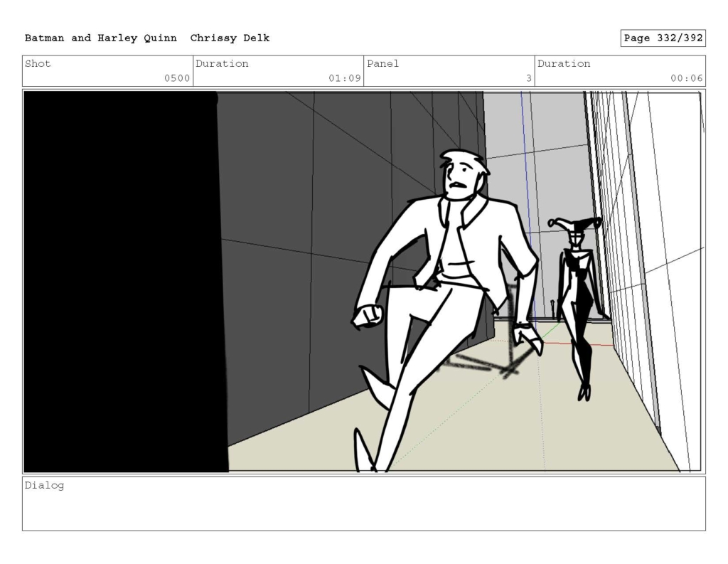Click the panel number '3'

pyautogui.click(x=528, y=78)
